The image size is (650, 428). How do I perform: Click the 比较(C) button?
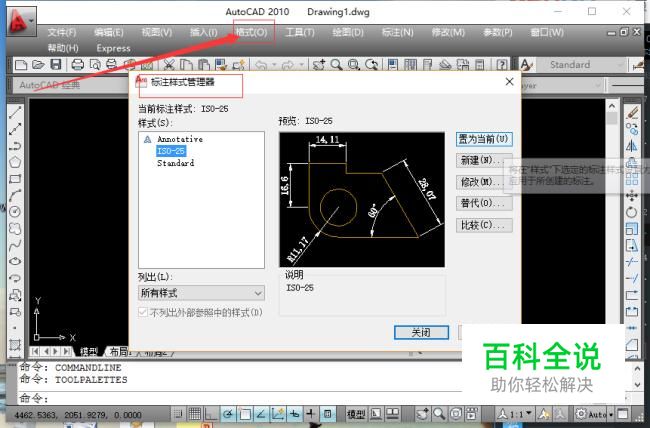tap(484, 225)
